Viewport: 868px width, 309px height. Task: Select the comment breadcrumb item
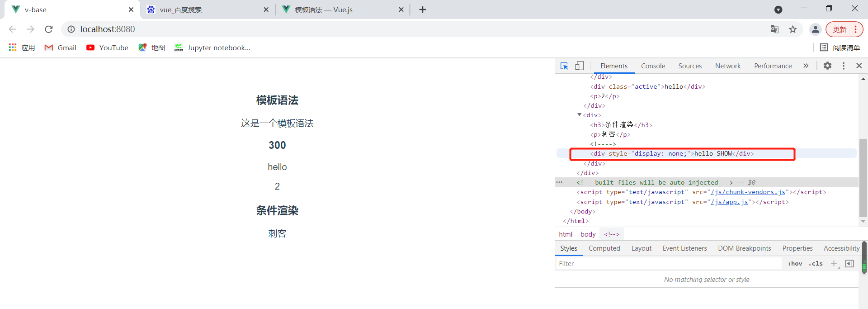click(x=612, y=234)
